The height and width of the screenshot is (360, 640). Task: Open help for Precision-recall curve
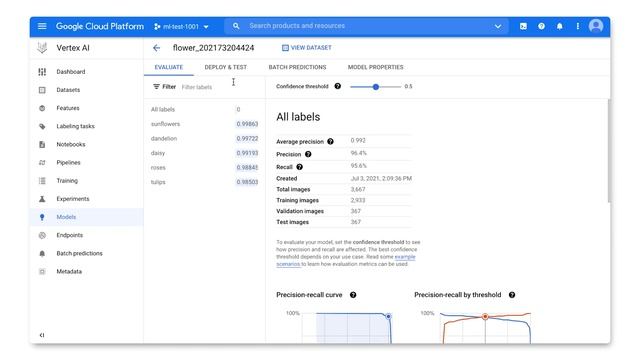pos(353,295)
